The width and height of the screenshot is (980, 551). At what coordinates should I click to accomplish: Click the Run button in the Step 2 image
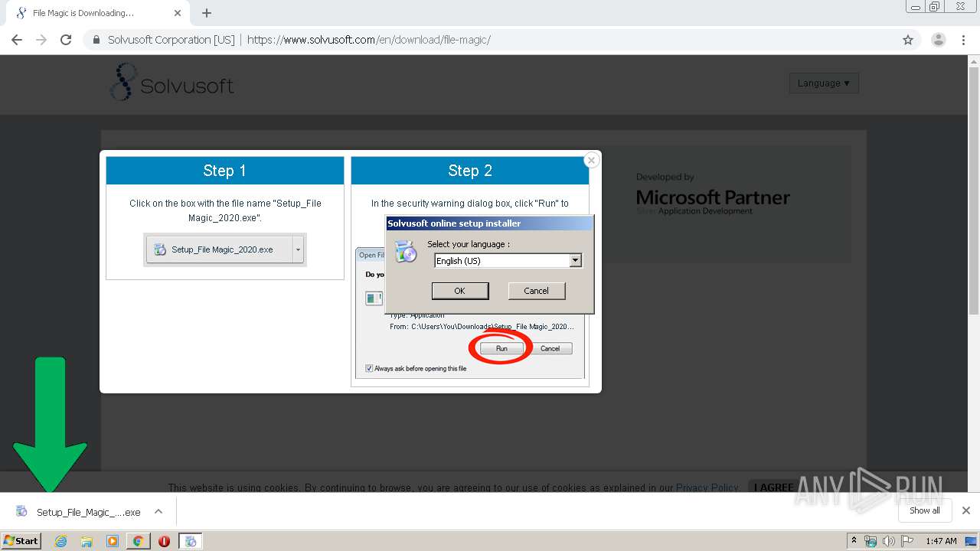[501, 348]
